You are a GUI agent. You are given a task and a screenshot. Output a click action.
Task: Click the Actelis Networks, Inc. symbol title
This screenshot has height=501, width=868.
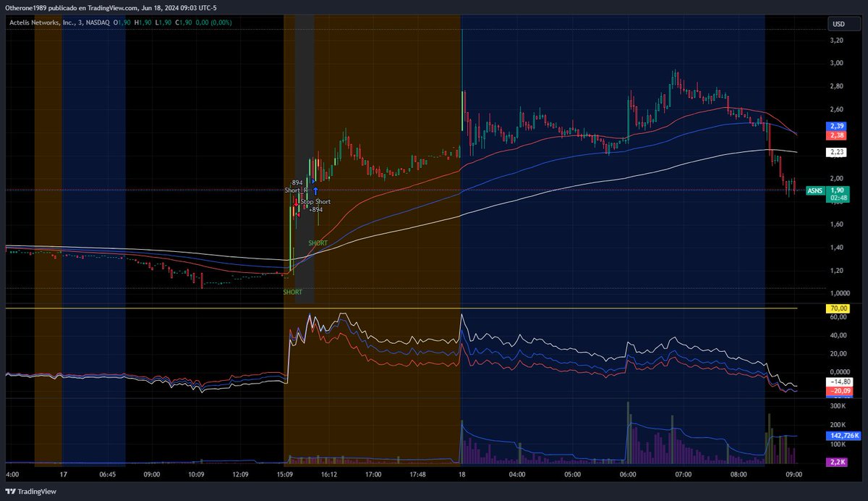[43, 23]
